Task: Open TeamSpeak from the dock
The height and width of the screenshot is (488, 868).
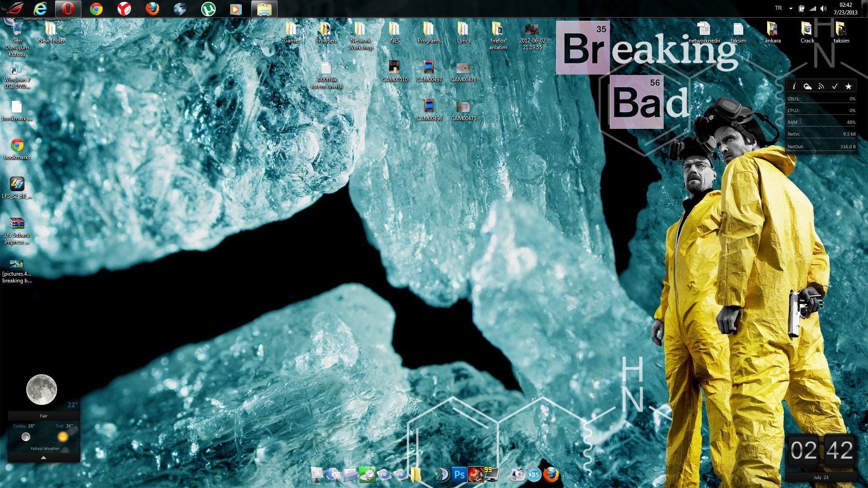Action: click(x=441, y=474)
